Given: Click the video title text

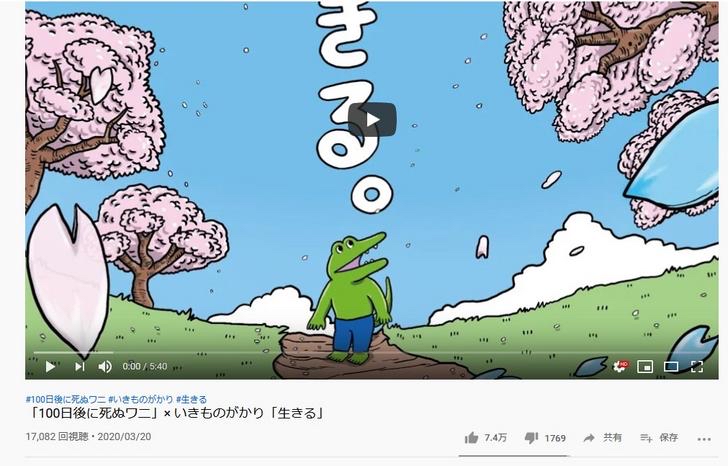Looking at the screenshot, I should pos(175,413).
